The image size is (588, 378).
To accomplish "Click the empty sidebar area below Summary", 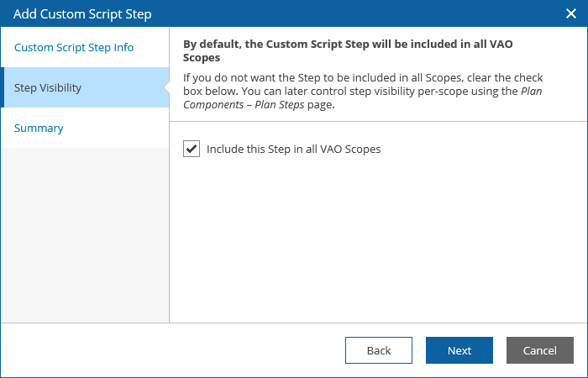I will point(84,235).
